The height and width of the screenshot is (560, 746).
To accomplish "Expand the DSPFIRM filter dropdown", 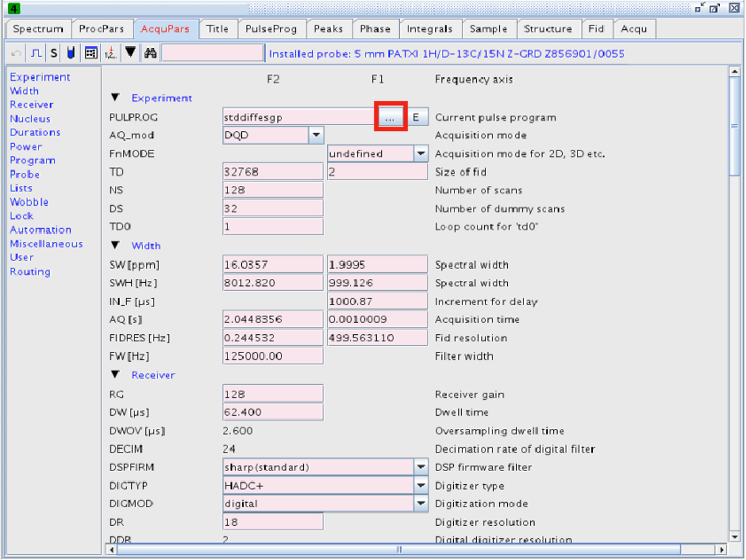I will tap(421, 467).
